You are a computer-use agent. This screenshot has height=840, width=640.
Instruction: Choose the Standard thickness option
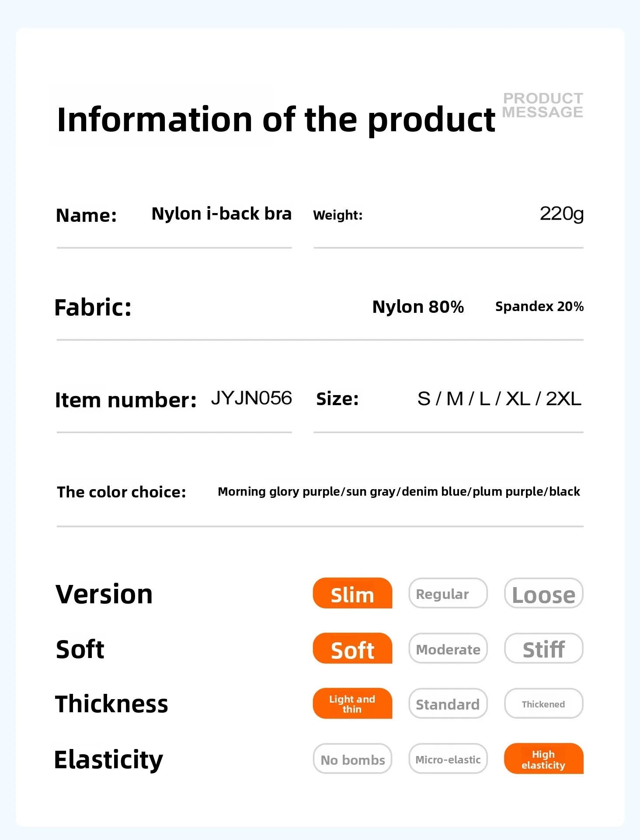[x=448, y=703]
